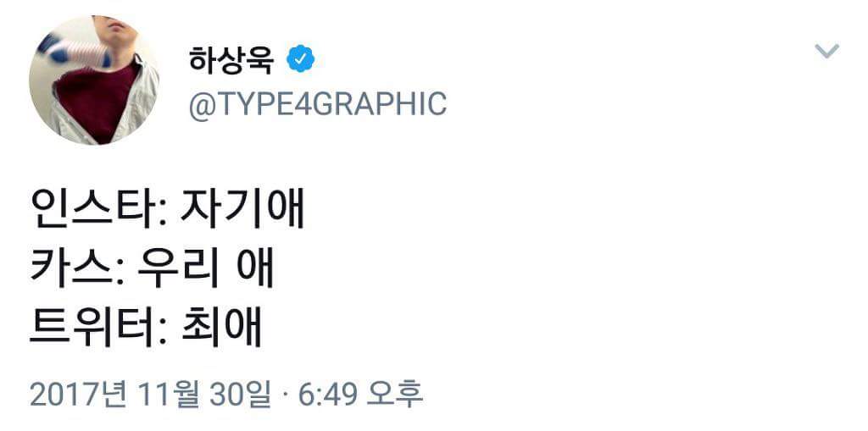868x431 pixels.
Task: Click the dot separator in the timestamp
Action: click(284, 395)
